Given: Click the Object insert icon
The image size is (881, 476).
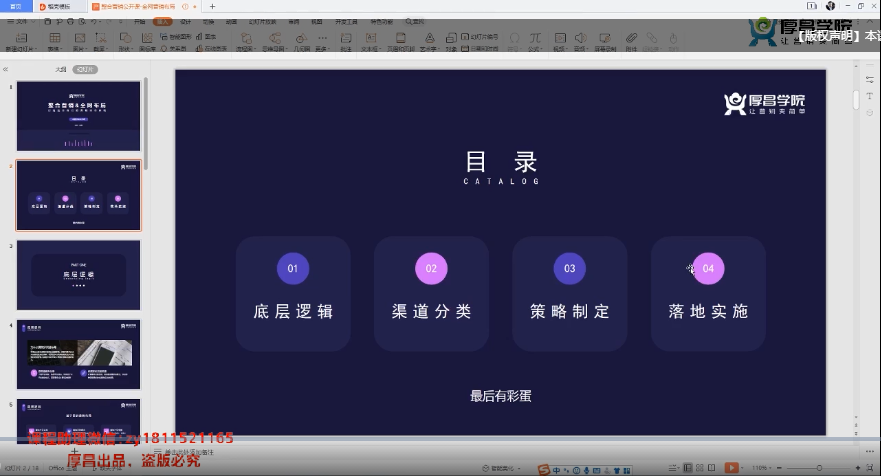Looking at the screenshot, I should pyautogui.click(x=451, y=39).
